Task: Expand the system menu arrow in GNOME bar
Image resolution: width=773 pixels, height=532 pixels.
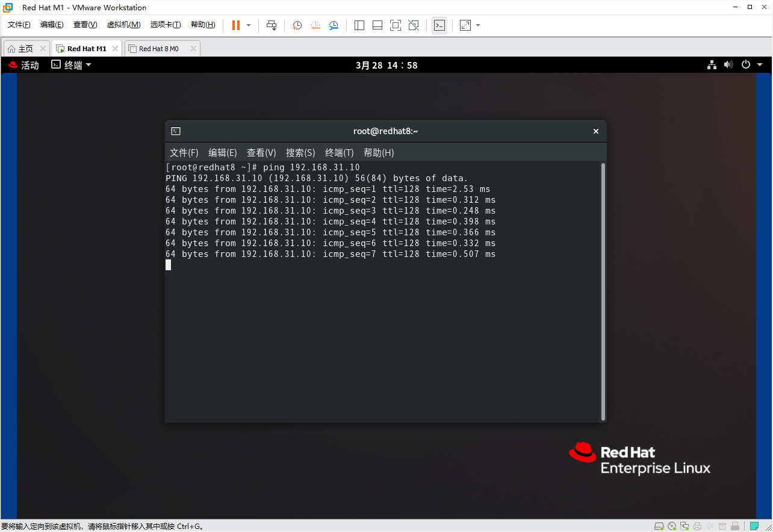Action: [760, 65]
